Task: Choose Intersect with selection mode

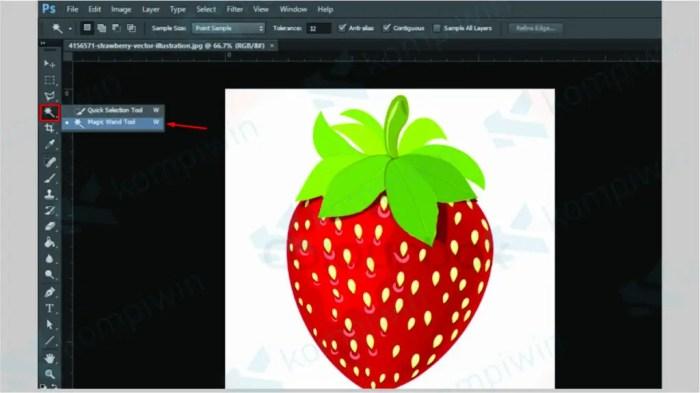Action: pyautogui.click(x=131, y=28)
